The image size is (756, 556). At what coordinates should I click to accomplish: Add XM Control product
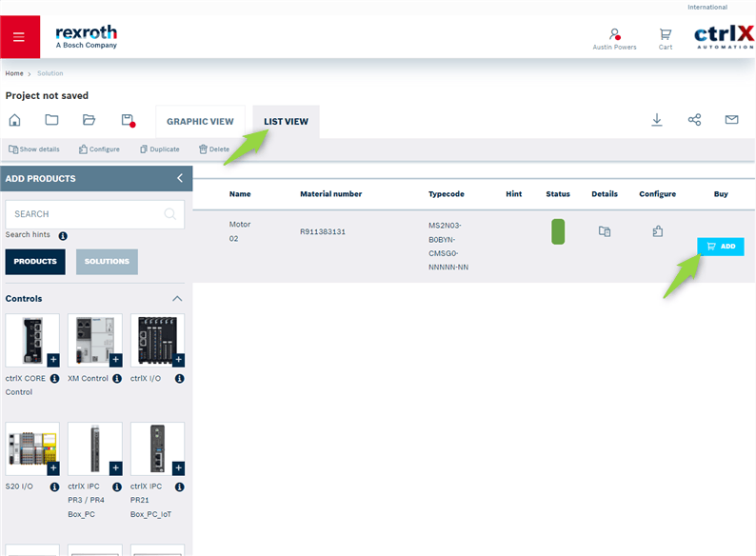point(116,360)
